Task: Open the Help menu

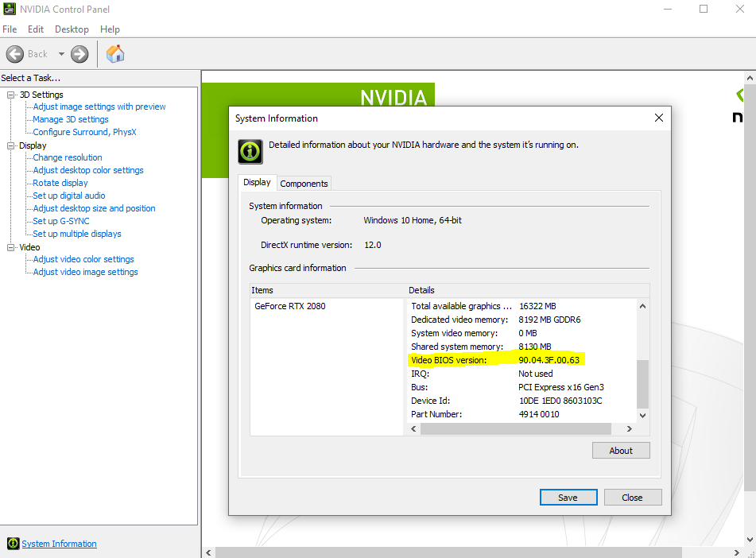Action: 110,29
